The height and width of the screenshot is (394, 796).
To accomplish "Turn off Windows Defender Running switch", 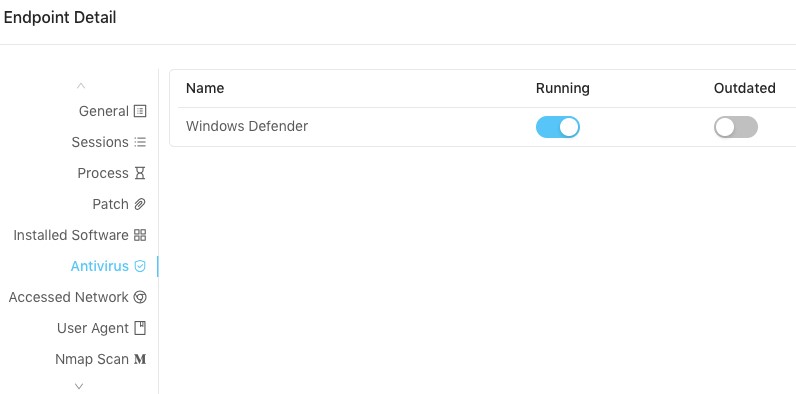I will (x=557, y=127).
